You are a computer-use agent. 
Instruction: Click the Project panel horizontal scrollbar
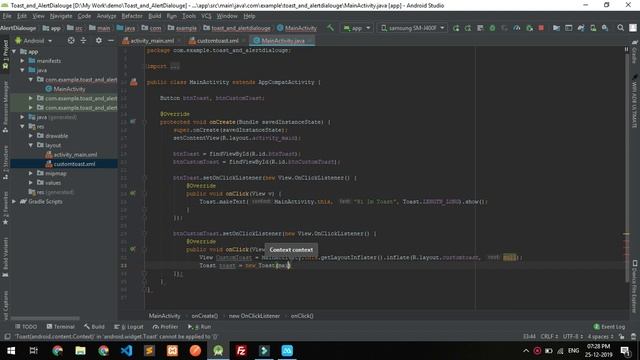tap(45, 318)
